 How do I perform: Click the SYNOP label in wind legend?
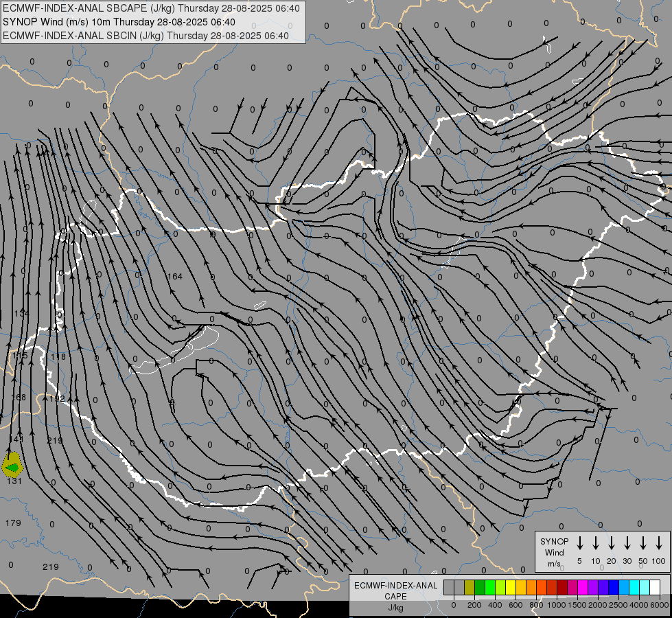click(x=554, y=541)
